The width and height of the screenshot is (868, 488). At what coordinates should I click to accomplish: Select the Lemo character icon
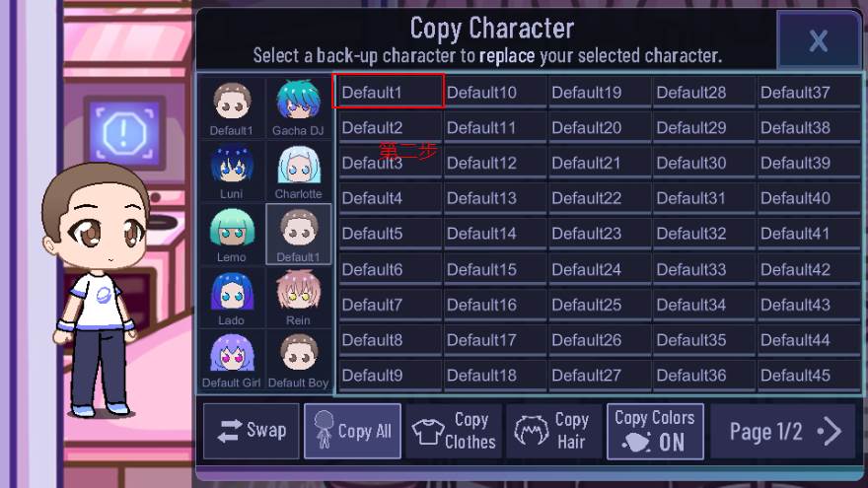click(x=232, y=234)
